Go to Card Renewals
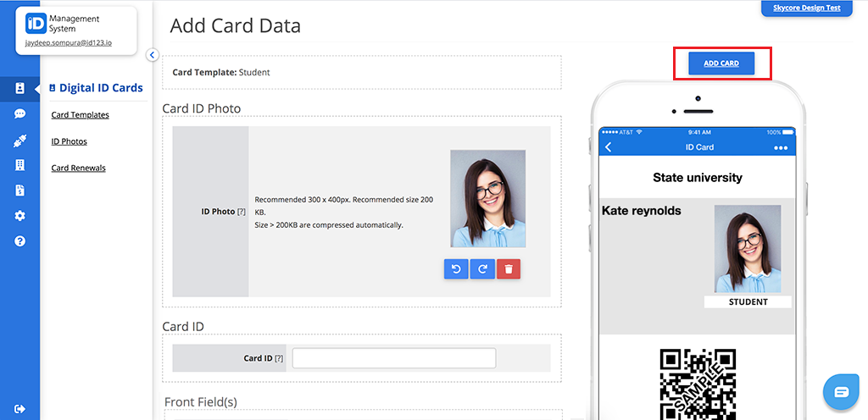The image size is (868, 420). [79, 168]
